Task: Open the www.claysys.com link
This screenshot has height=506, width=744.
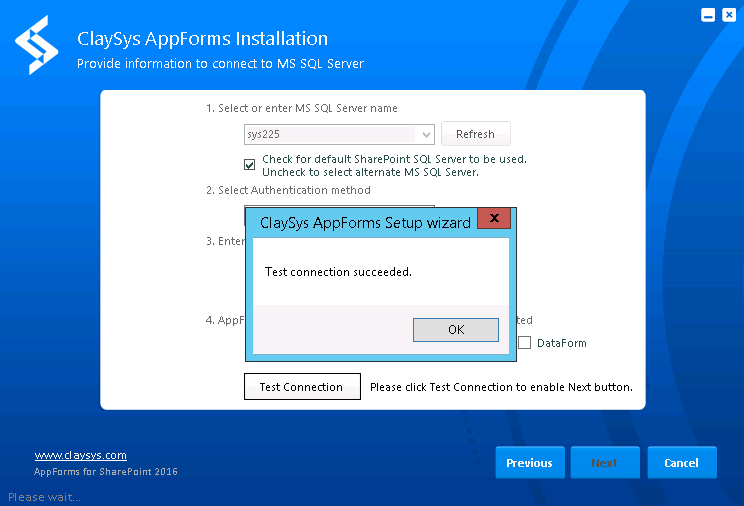Action: 81,455
